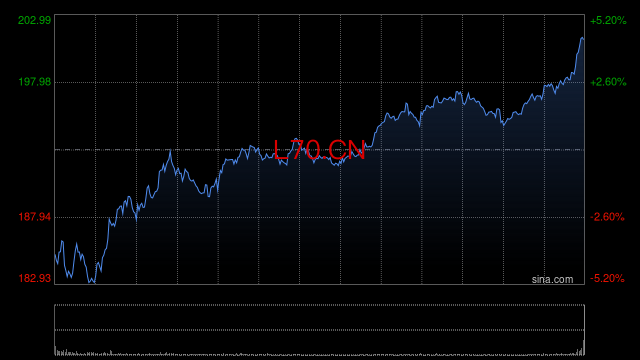Image resolution: width=640 pixels, height=360 pixels.
Task: Click the -5.20% percentage label
Action: tap(607, 278)
